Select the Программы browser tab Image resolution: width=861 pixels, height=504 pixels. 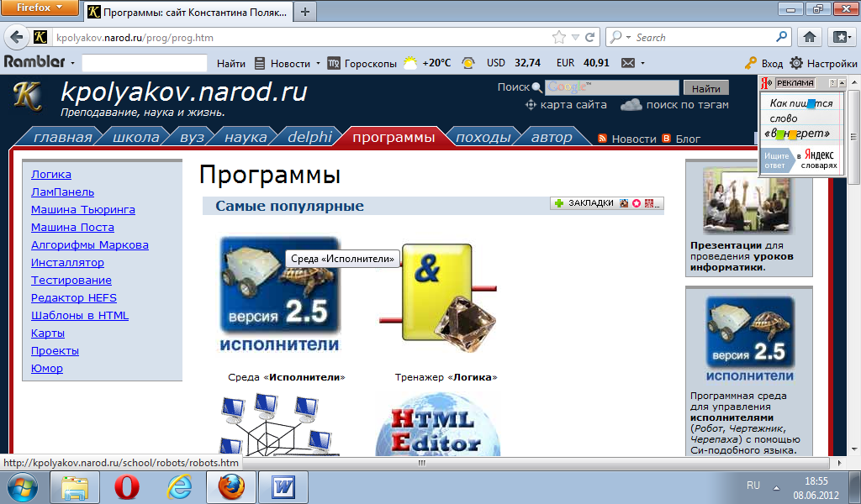coord(188,12)
